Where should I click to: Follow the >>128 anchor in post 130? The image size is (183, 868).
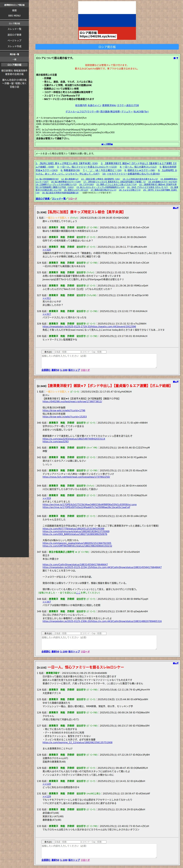pos(46,784)
